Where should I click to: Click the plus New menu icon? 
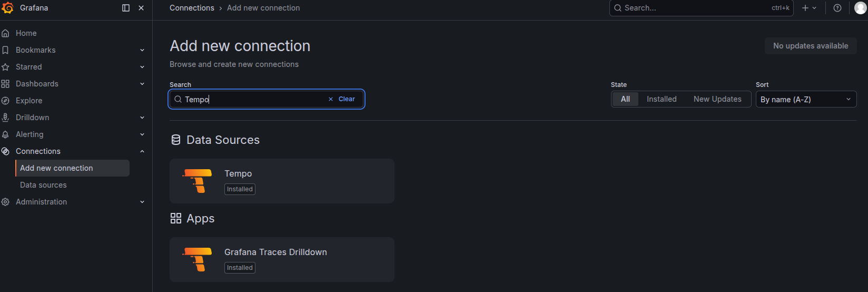(x=809, y=8)
